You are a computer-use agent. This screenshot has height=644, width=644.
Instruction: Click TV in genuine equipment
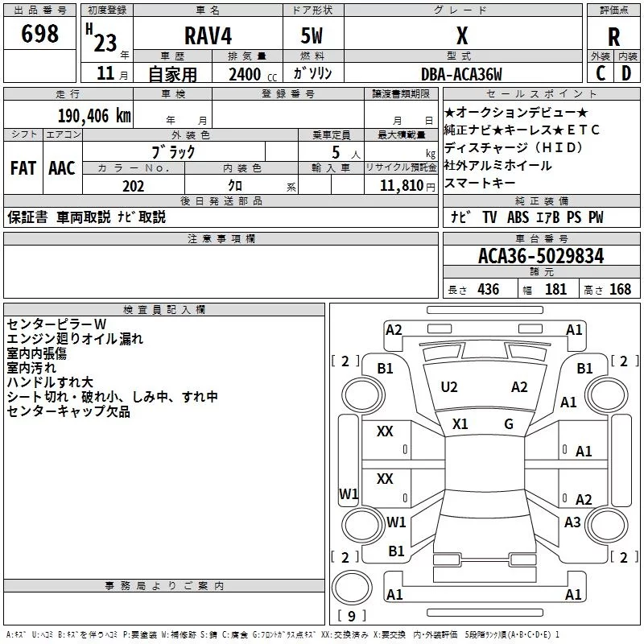(x=489, y=217)
